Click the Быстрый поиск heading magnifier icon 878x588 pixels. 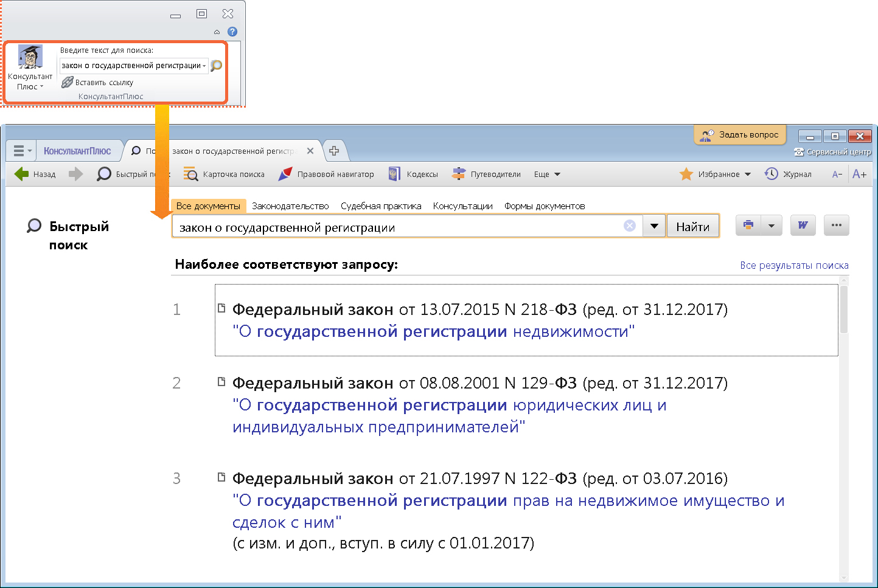pyautogui.click(x=34, y=226)
